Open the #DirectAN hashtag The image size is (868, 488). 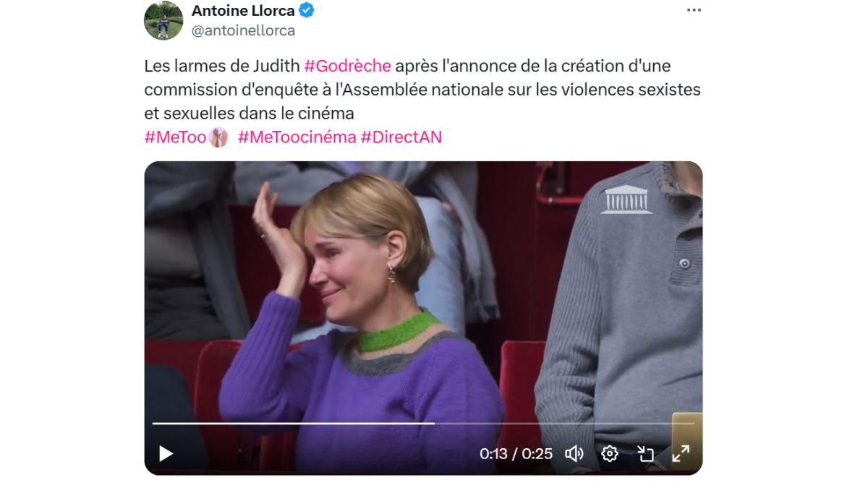tap(401, 137)
